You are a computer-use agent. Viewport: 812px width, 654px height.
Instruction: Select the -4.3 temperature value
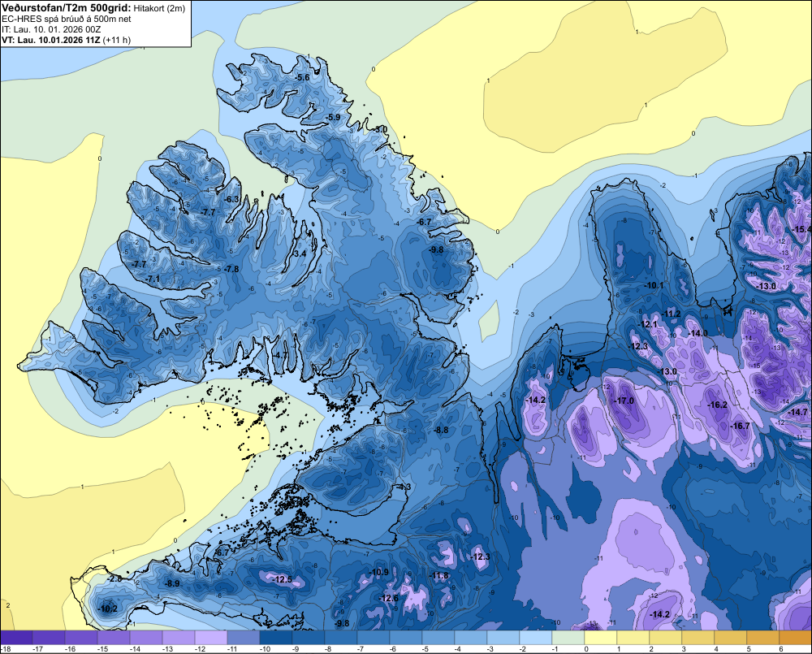pyautogui.click(x=404, y=487)
